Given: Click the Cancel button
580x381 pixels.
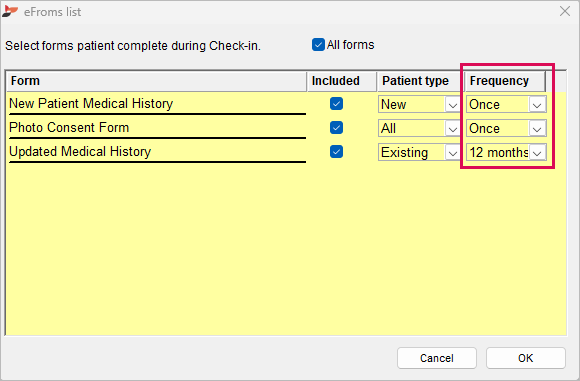Looking at the screenshot, I should coord(437,358).
